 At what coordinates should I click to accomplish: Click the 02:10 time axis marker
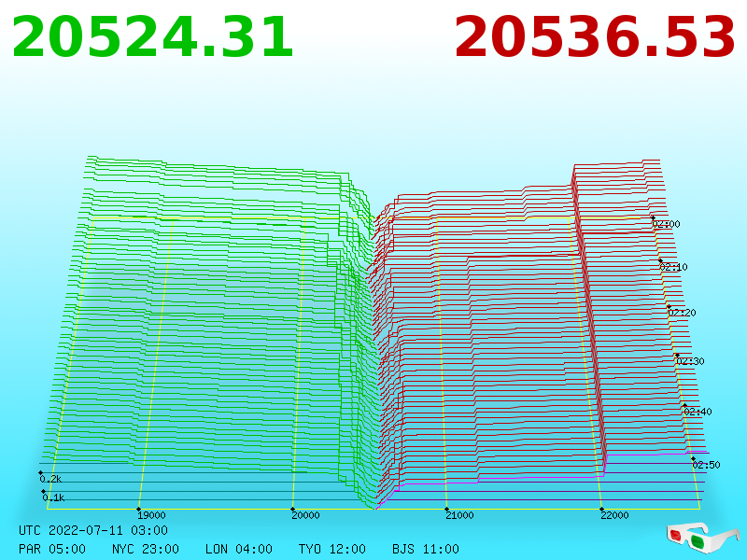(x=673, y=267)
